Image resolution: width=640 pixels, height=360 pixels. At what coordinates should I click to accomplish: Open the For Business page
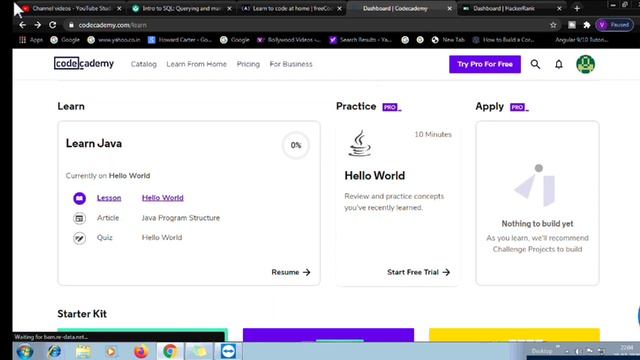coord(291,64)
